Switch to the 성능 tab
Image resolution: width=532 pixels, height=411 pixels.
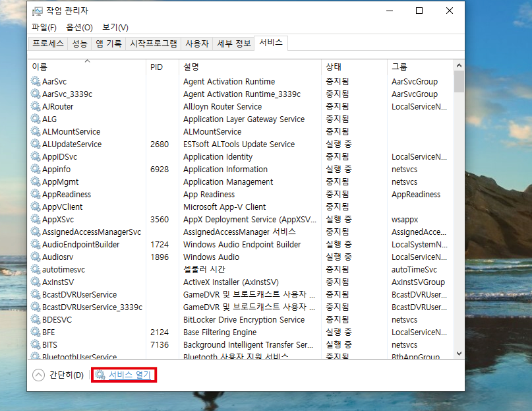click(x=80, y=44)
